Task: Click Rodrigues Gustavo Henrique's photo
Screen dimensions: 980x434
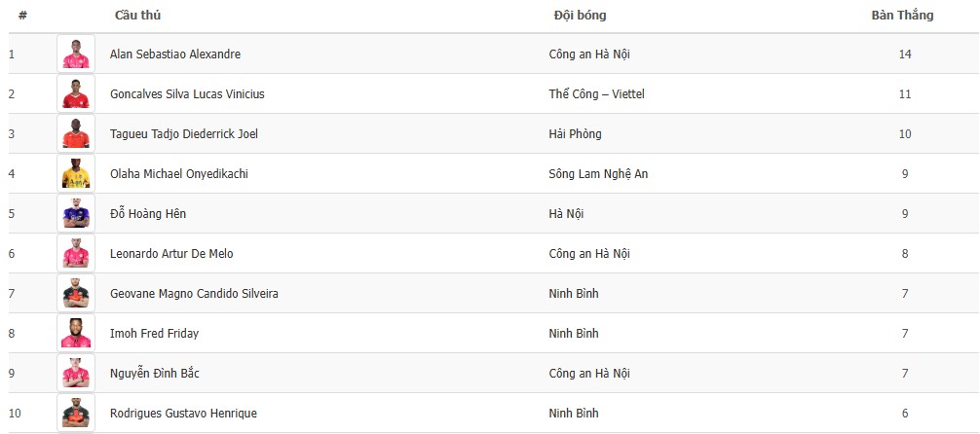Action: coord(75,413)
